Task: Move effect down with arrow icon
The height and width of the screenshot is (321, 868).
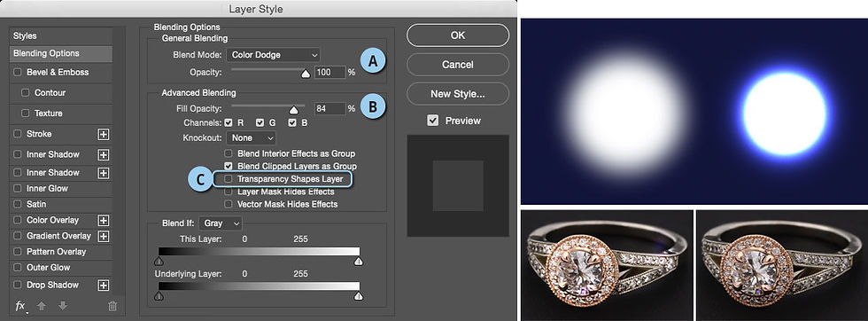Action: click(x=63, y=305)
